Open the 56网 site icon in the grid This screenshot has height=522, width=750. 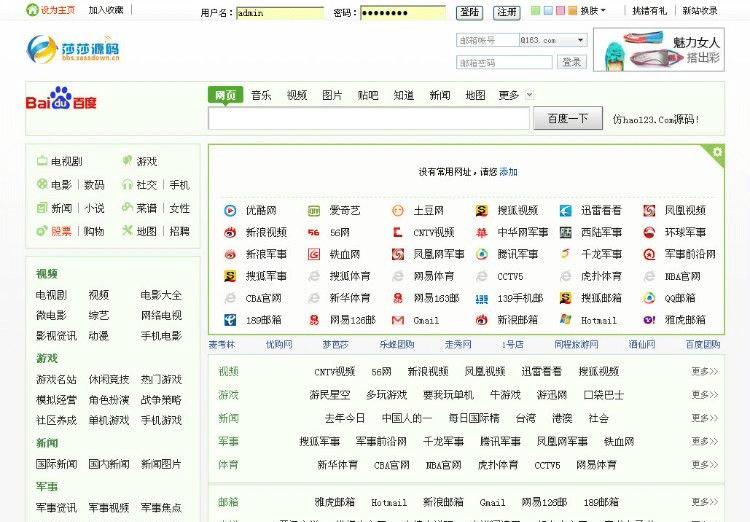314,233
